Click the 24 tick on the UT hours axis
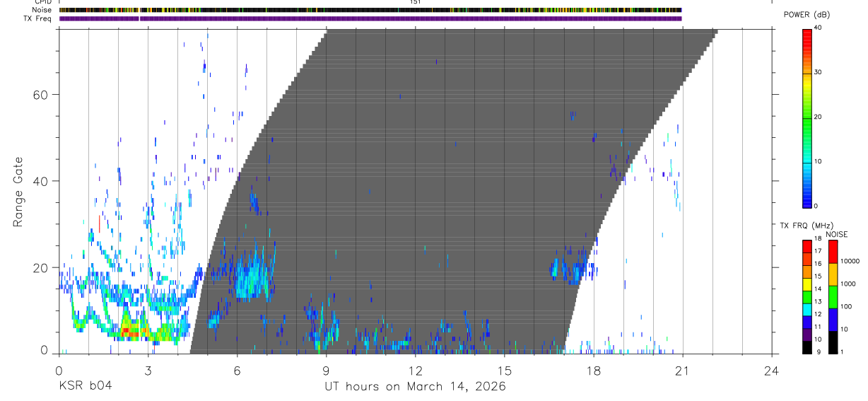868x401 pixels. pyautogui.click(x=772, y=370)
